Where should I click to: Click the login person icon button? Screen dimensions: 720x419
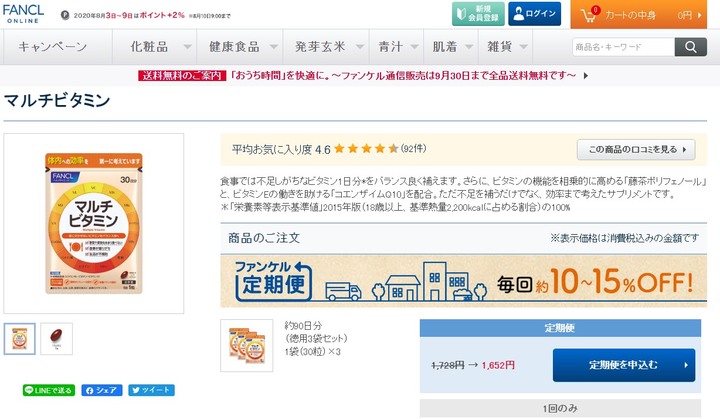click(534, 14)
